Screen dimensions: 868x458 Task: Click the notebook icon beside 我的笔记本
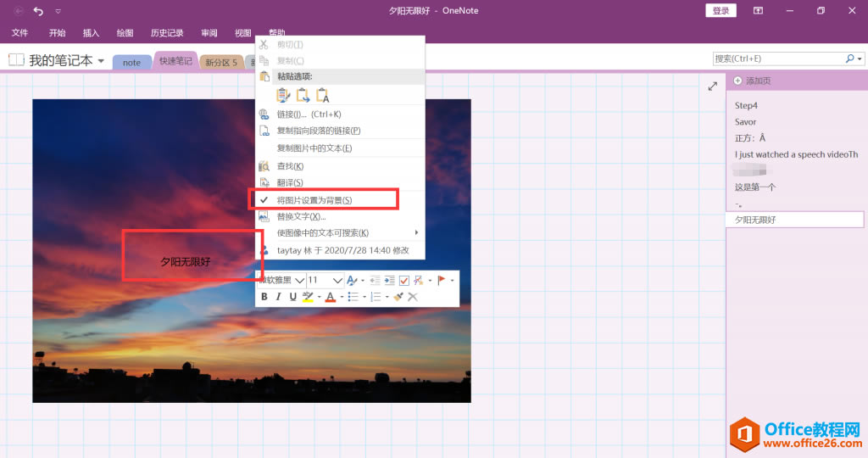[x=16, y=60]
